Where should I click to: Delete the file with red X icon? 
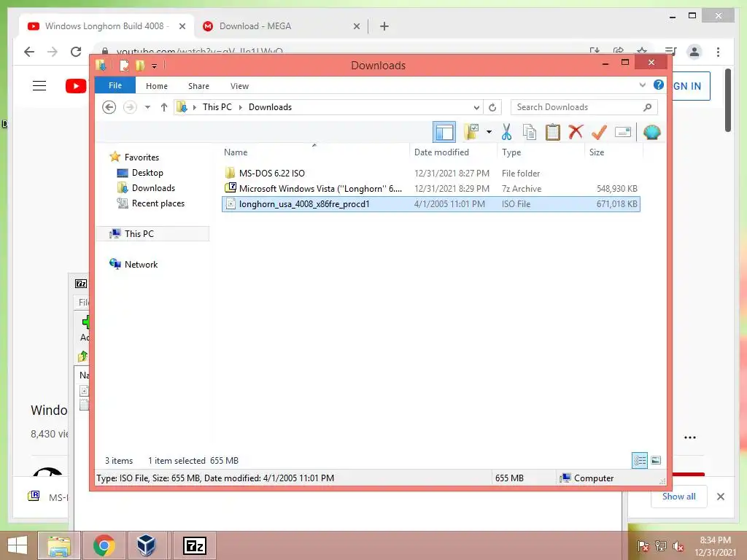point(576,131)
